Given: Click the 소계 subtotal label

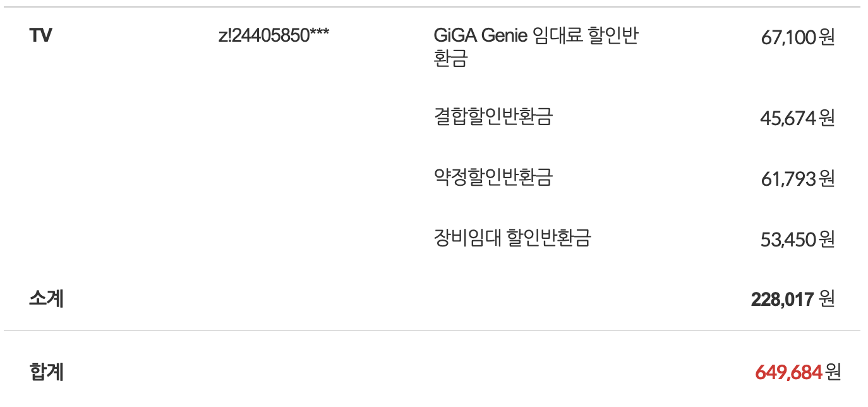Looking at the screenshot, I should pyautogui.click(x=46, y=298).
